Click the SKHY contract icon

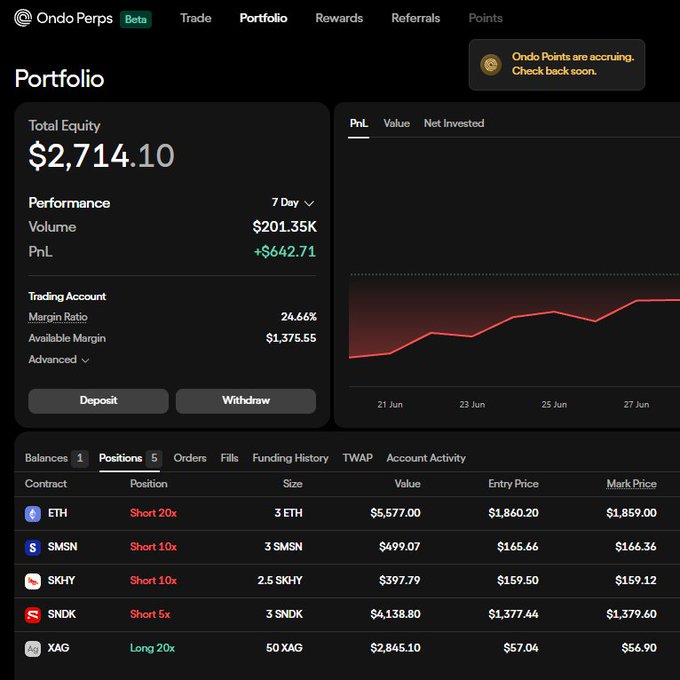(33, 581)
